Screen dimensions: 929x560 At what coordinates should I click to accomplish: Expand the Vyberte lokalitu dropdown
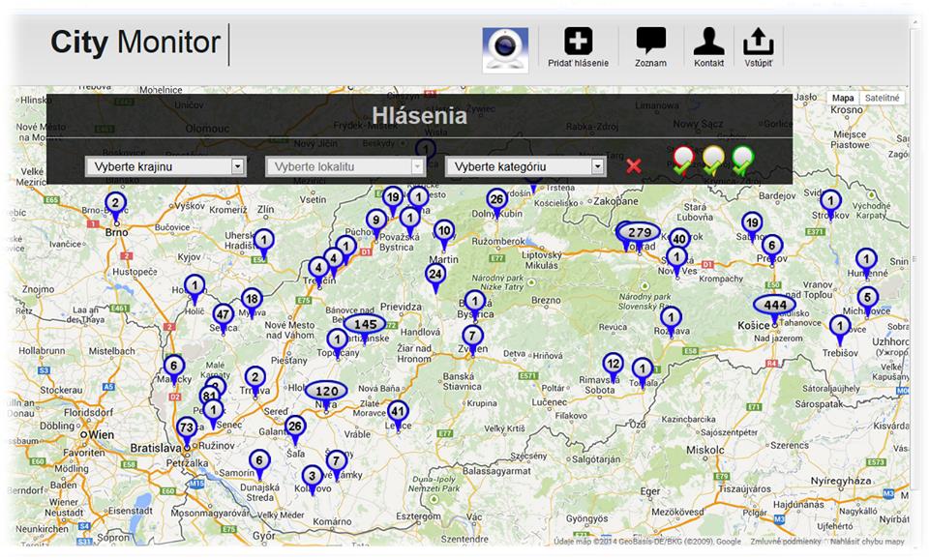(x=345, y=166)
